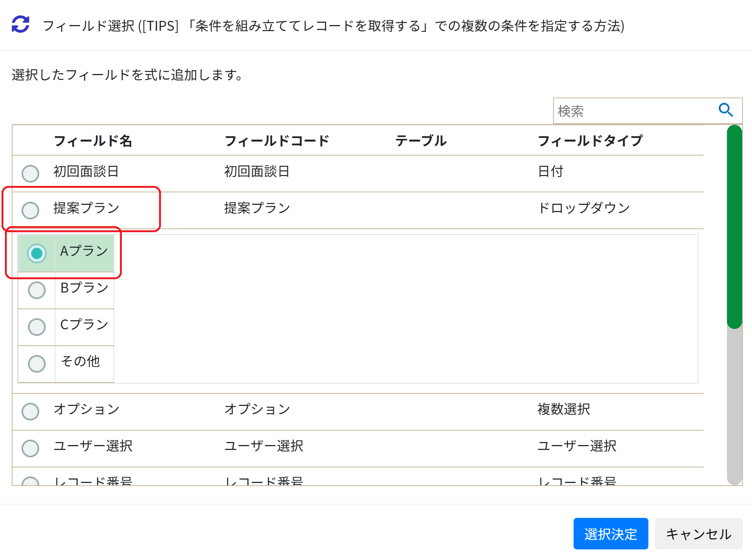
Task: Select the ユーザー選択 field radio button
Action: click(30, 448)
